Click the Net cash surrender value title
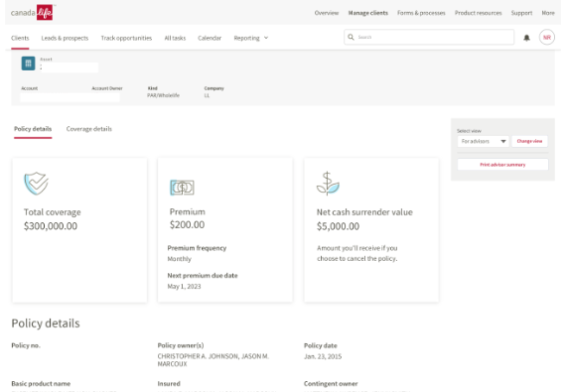This screenshot has width=567, height=392. [364, 212]
